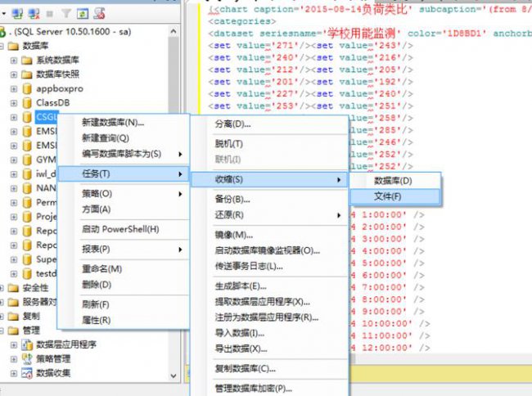
Task: Click the script icon with the red X
Action: (x=99, y=14)
